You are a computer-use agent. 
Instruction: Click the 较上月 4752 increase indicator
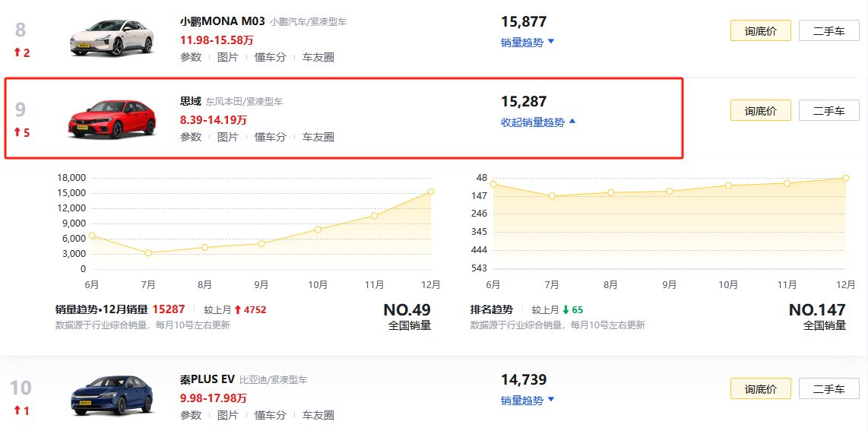tap(235, 310)
